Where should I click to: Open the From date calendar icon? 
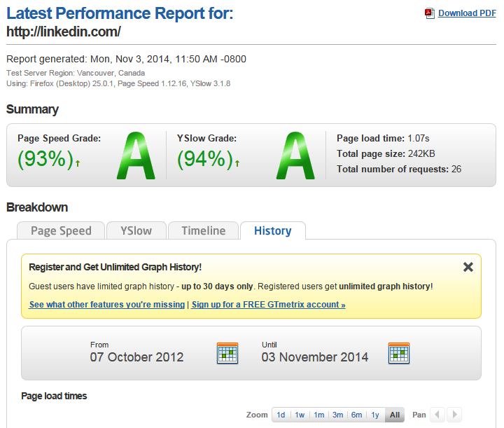(227, 353)
